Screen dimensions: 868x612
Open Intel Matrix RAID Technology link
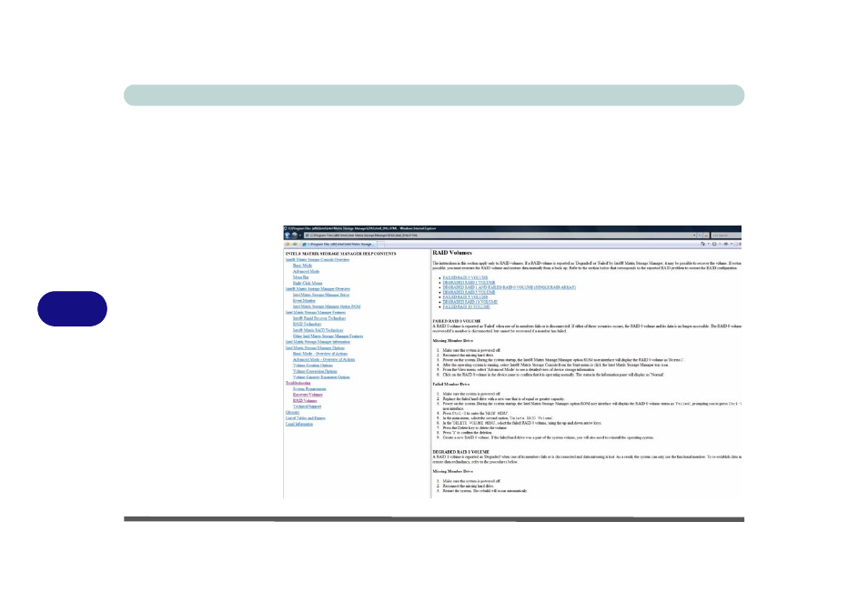[x=318, y=330]
